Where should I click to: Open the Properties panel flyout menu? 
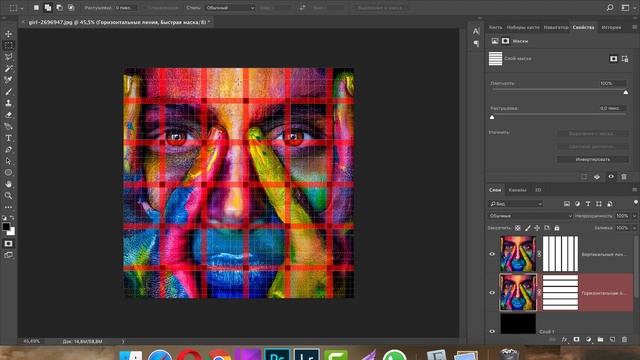pyautogui.click(x=634, y=27)
